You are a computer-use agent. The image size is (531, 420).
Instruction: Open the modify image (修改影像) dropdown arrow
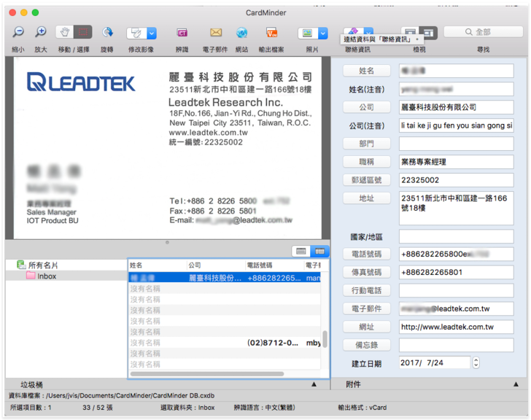(152, 33)
